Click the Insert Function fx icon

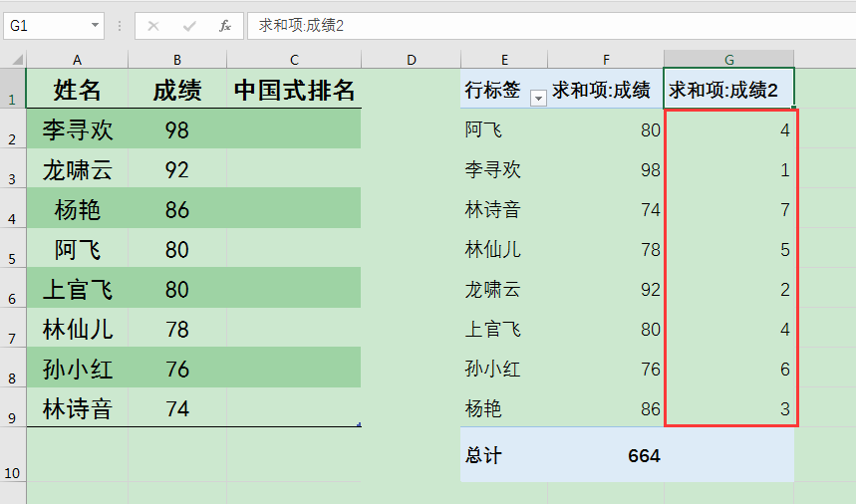[x=224, y=26]
